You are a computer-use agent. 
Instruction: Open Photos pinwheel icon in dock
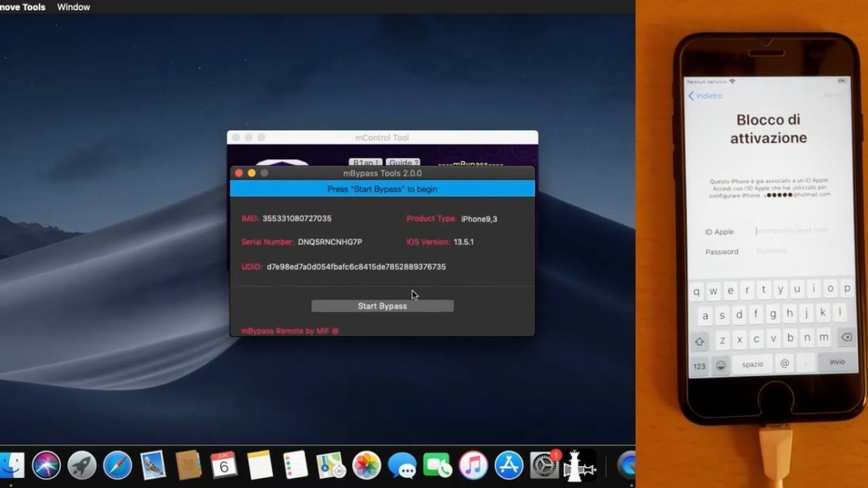(367, 466)
